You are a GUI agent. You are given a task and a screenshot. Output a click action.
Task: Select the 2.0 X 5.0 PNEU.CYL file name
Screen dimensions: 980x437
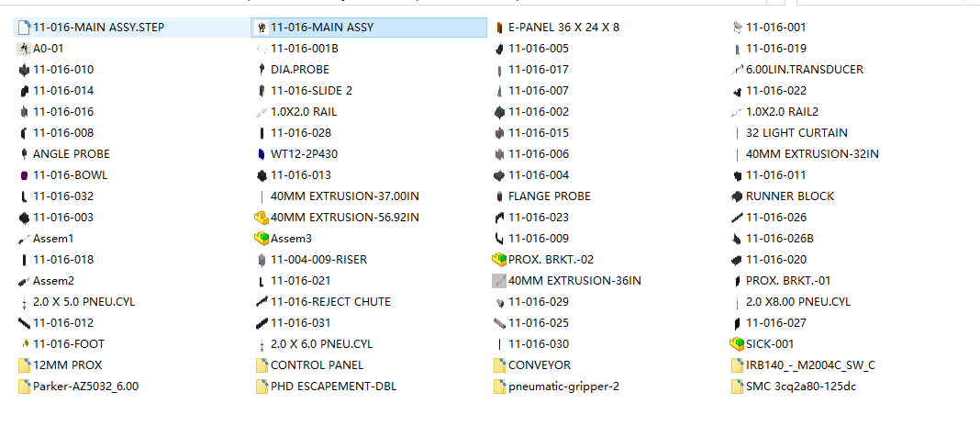point(84,302)
